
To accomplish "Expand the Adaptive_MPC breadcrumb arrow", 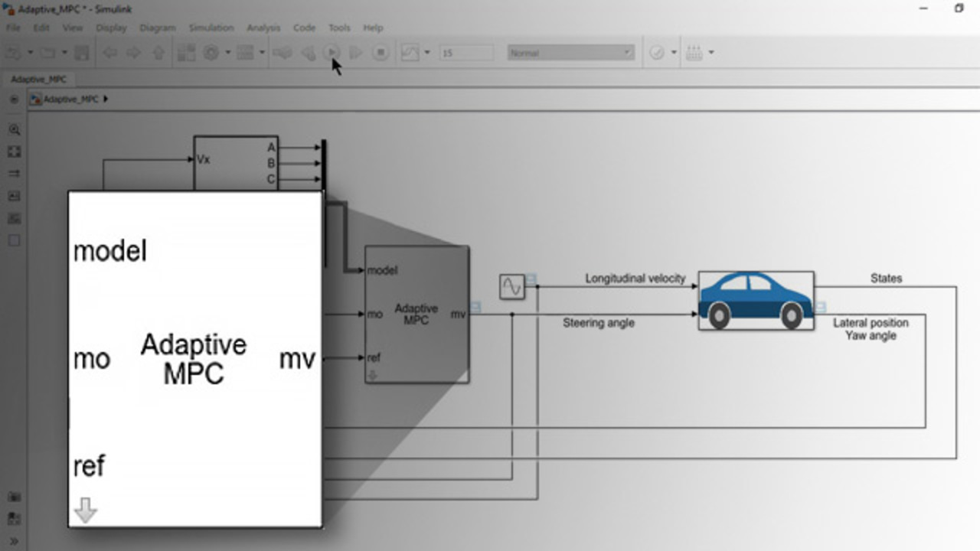I will coord(106,99).
